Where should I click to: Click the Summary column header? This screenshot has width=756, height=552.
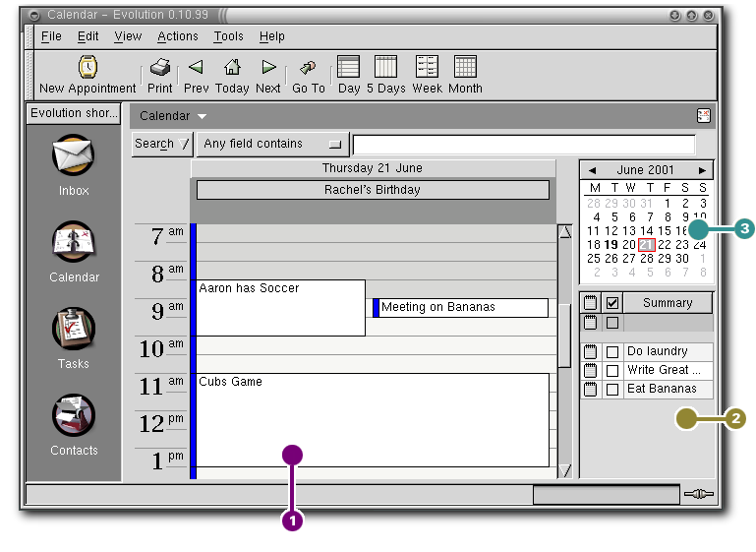(667, 303)
